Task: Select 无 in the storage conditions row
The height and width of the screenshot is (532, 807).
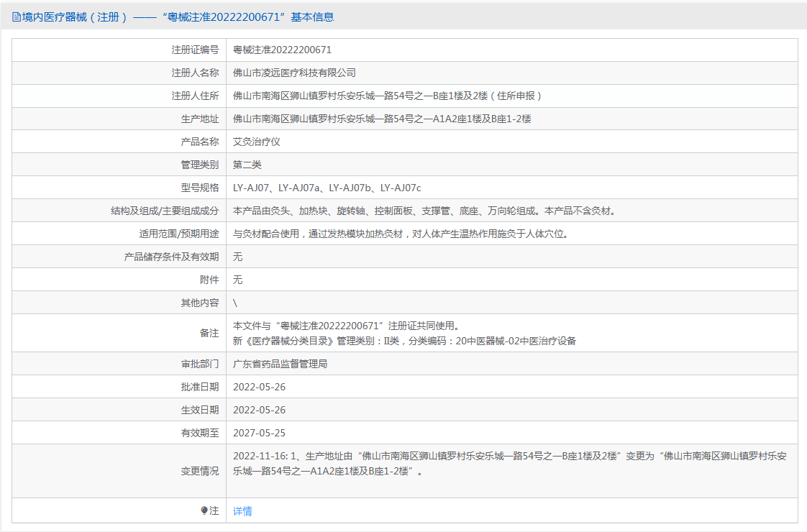Action: pyautogui.click(x=238, y=257)
